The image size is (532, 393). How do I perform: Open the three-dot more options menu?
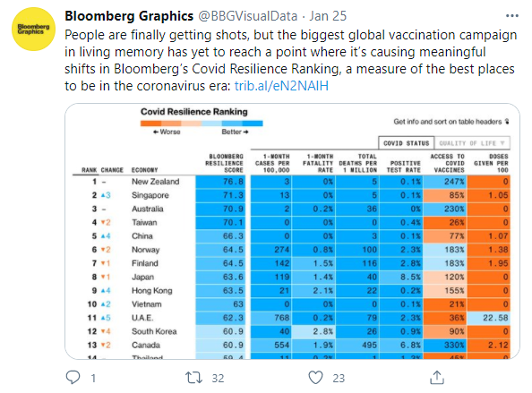[512, 16]
